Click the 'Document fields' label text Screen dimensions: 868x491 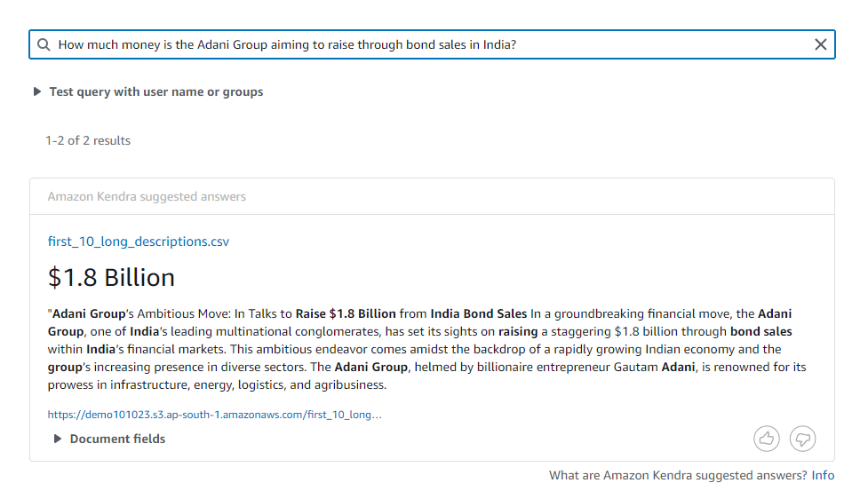coord(117,439)
